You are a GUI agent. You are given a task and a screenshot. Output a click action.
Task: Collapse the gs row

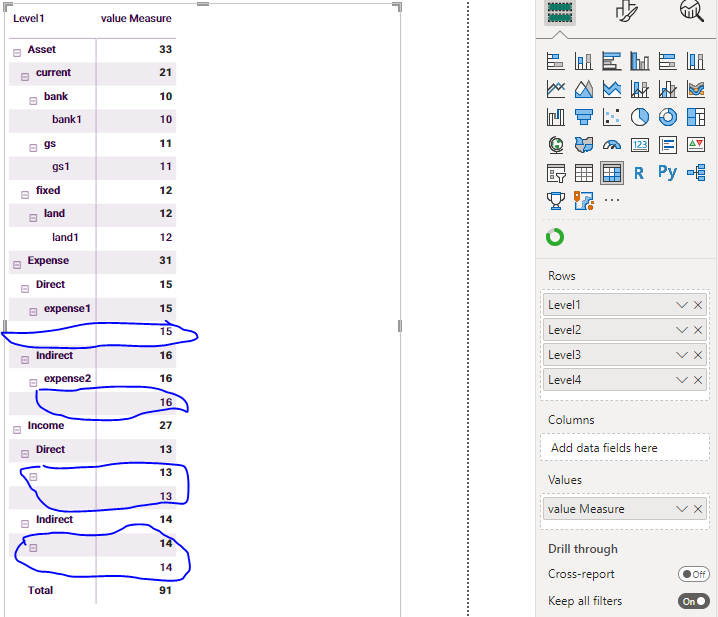click(33, 148)
